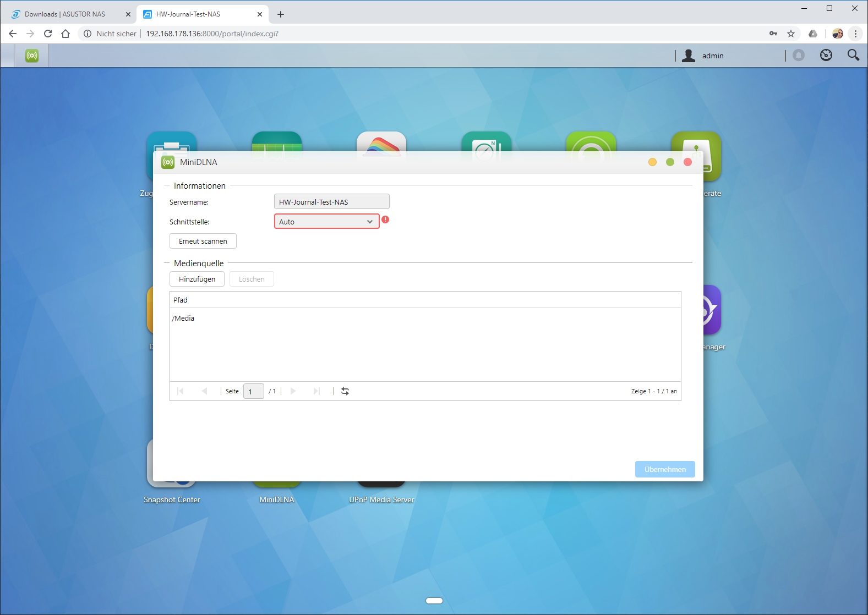Go to last page of media list

tap(316, 391)
